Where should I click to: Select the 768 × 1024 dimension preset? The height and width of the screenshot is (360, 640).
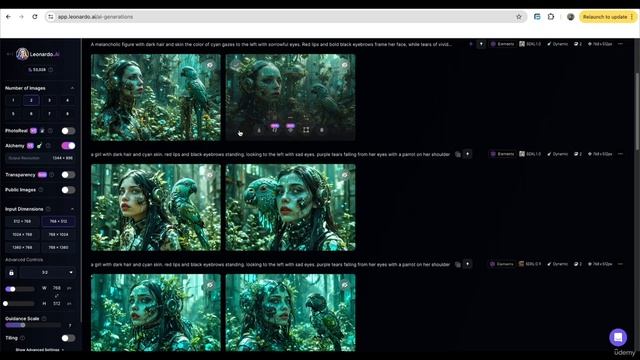coord(58,235)
